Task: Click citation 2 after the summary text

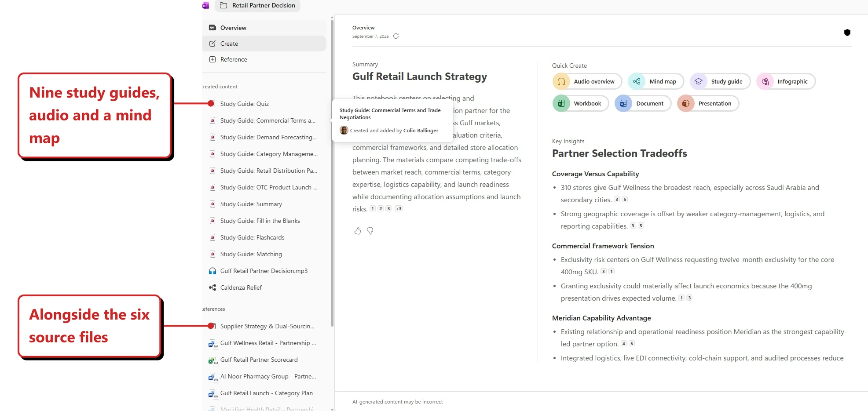Action: tap(381, 209)
